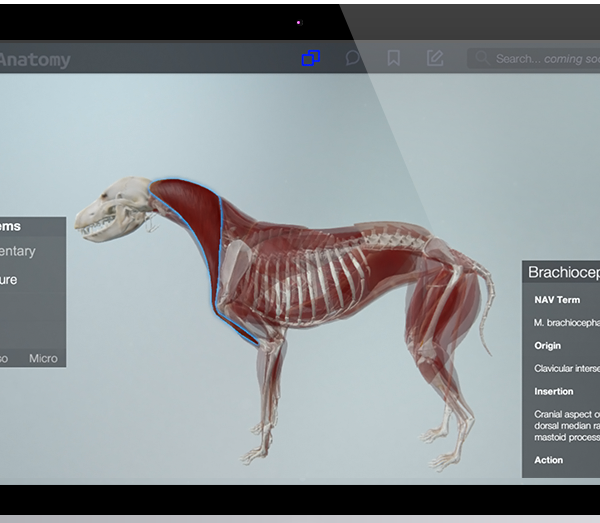The height and width of the screenshot is (523, 600).
Task: Select the partially visible Meso tab
Action: tap(4, 358)
